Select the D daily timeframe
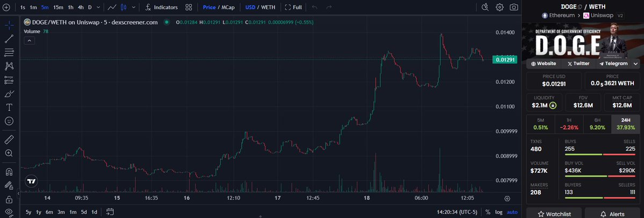This screenshot has height=218, width=644. pos(90,7)
